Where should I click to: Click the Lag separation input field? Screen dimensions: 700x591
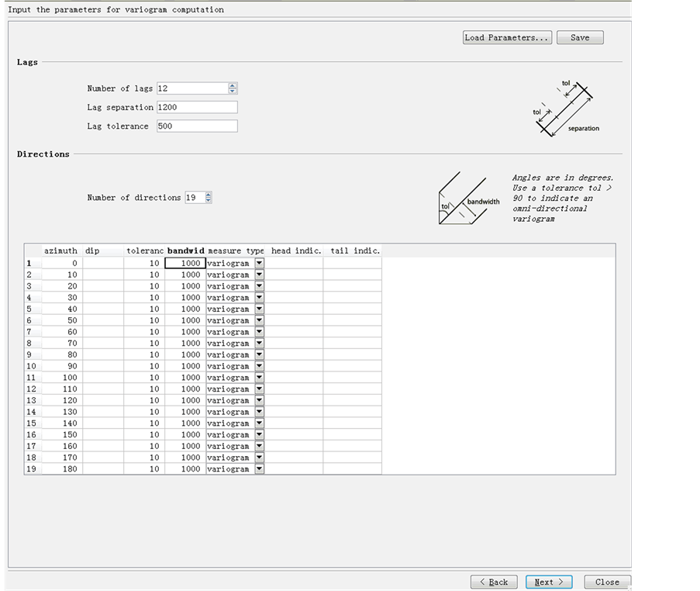click(x=197, y=107)
